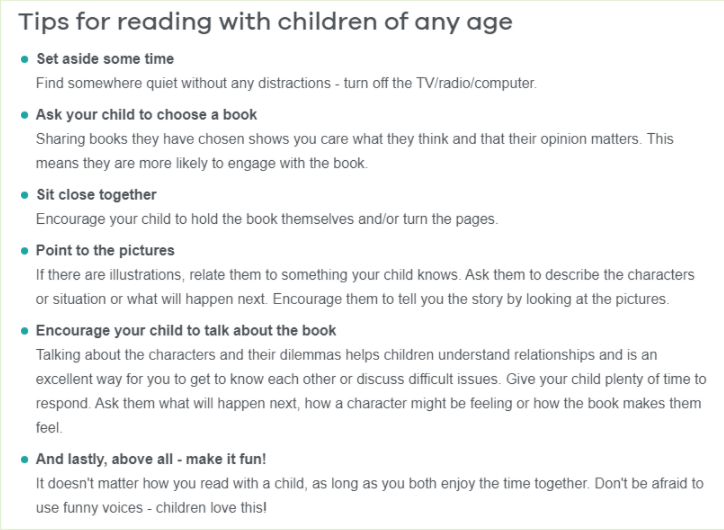Click the bullet beside 'Set aside some time'
The height and width of the screenshot is (530, 724).
click(x=24, y=59)
